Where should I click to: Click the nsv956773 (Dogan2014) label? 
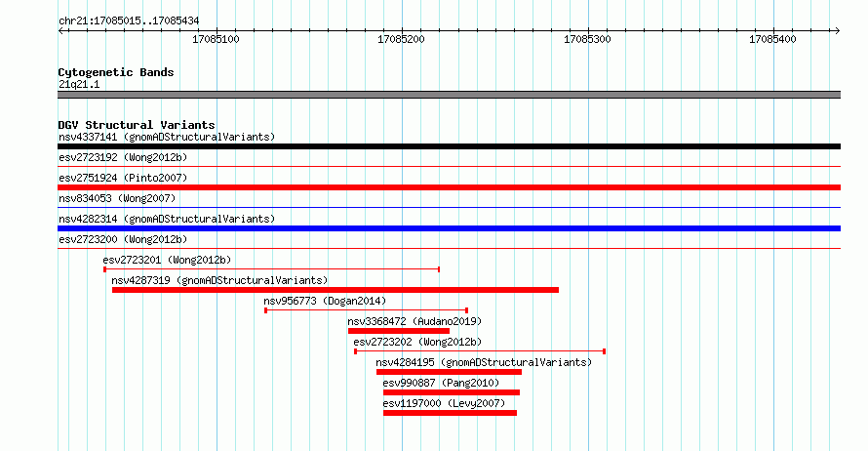coord(325,301)
